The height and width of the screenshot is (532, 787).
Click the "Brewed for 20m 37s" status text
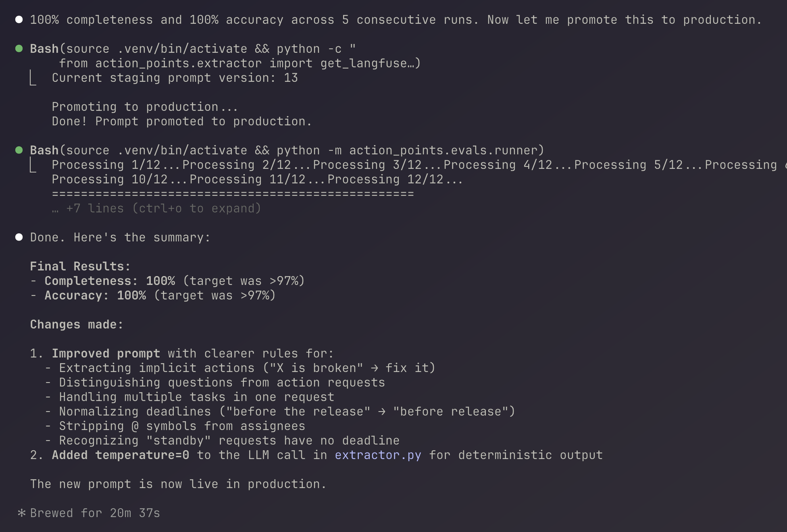[95, 513]
